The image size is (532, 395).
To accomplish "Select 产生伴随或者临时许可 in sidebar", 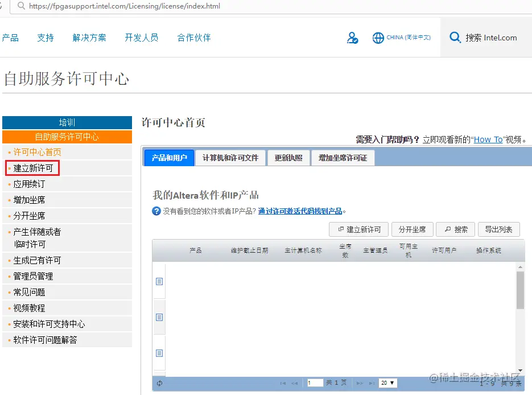I will tap(37, 238).
